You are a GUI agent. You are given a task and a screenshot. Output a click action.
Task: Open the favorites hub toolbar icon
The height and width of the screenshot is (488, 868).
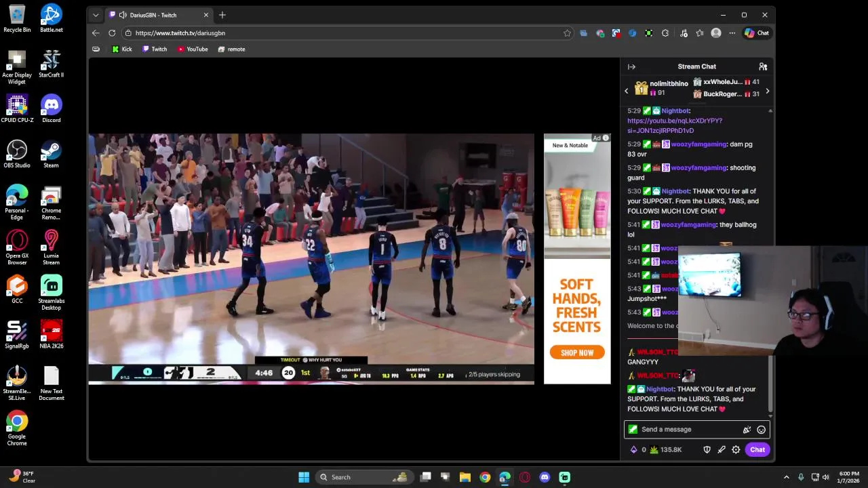pyautogui.click(x=700, y=33)
